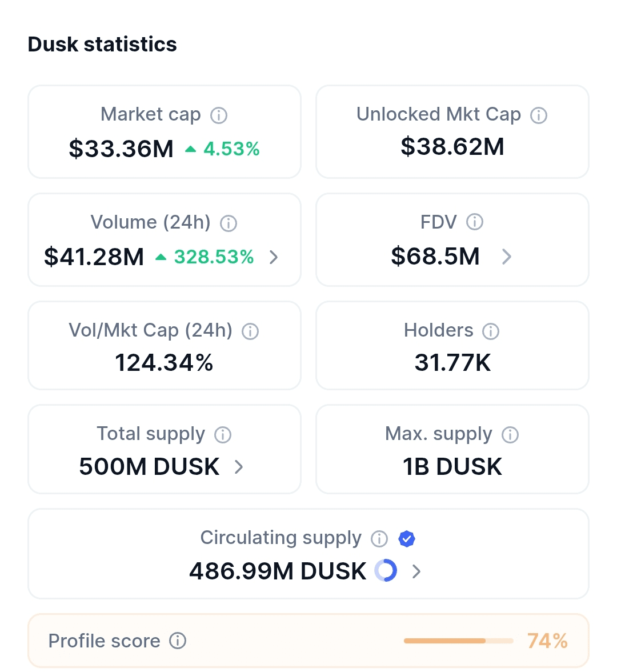The width and height of the screenshot is (617, 672).
Task: Expand the Circulating supply chevron
Action: click(x=416, y=571)
